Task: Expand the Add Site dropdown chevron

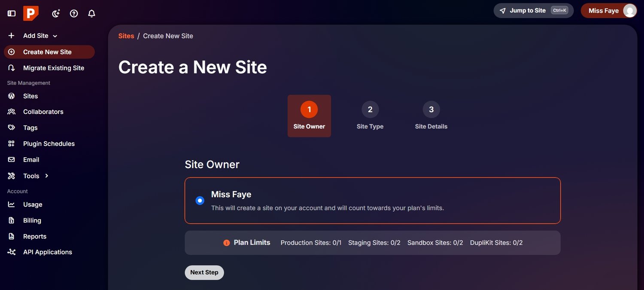Action: coord(55,36)
